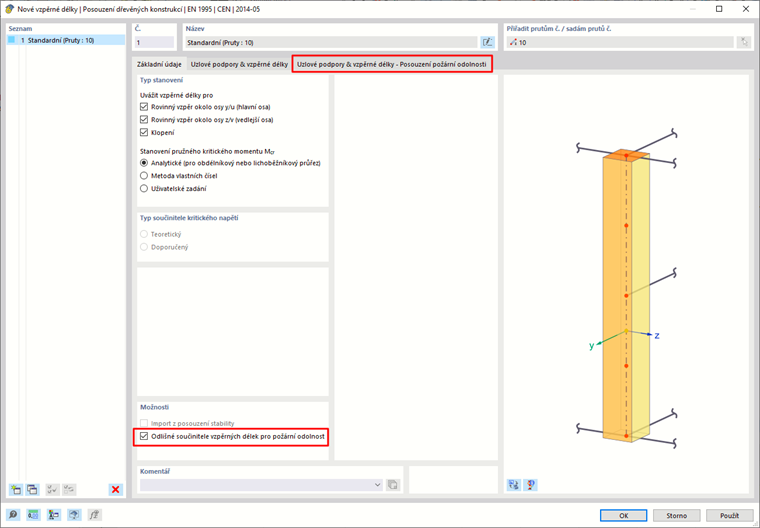This screenshot has height=528, width=760.
Task: Toggle Odlišné součinitele vzpěrných délek pro požární odolnost
Action: [x=144, y=436]
